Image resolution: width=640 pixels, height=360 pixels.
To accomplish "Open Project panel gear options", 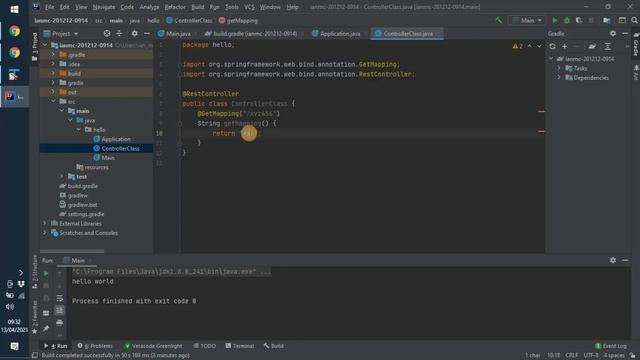I will (134, 33).
